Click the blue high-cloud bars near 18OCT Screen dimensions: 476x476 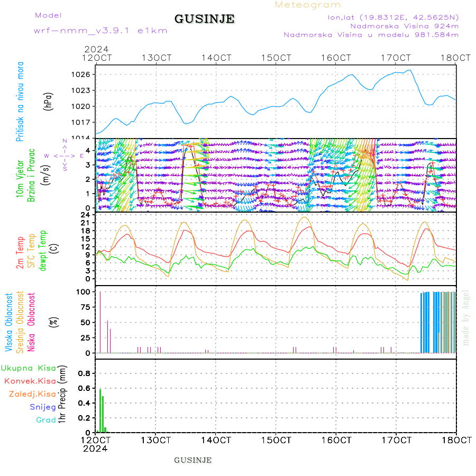pos(438,323)
